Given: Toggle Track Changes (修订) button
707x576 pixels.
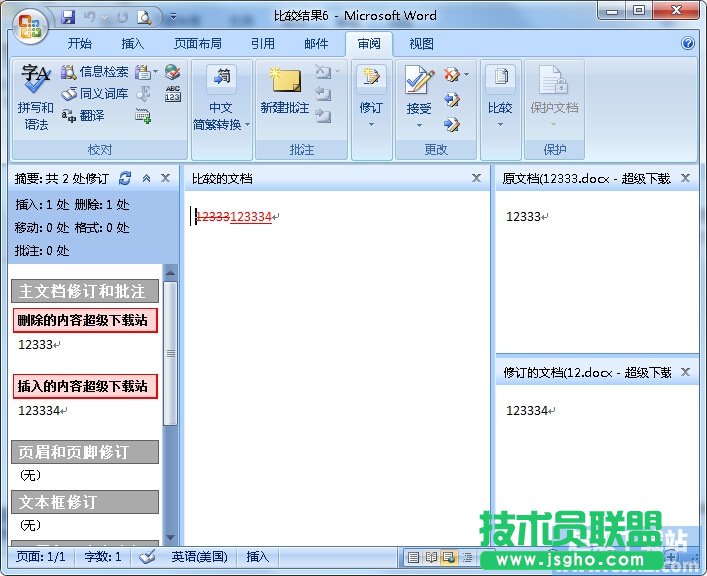Looking at the screenshot, I should click(x=371, y=95).
